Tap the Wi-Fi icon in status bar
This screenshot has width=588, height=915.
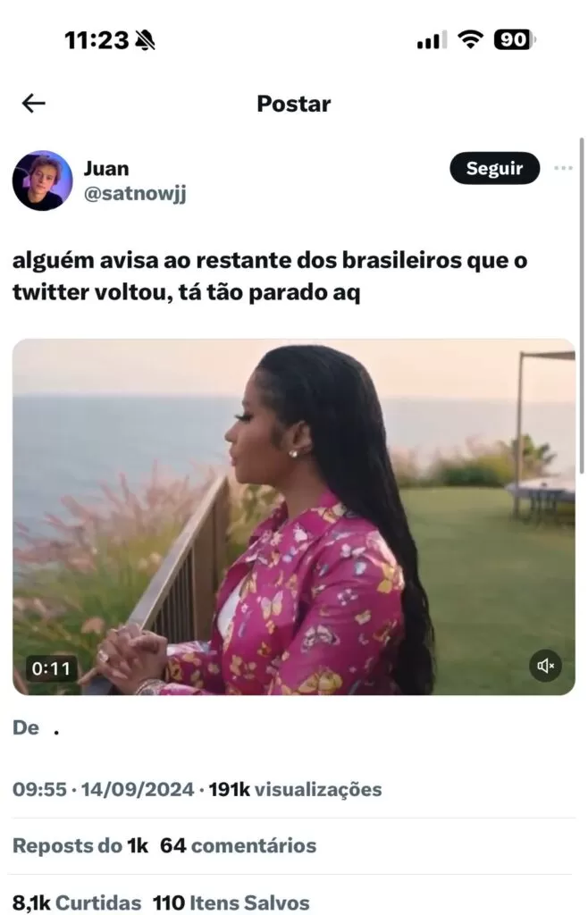point(470,39)
